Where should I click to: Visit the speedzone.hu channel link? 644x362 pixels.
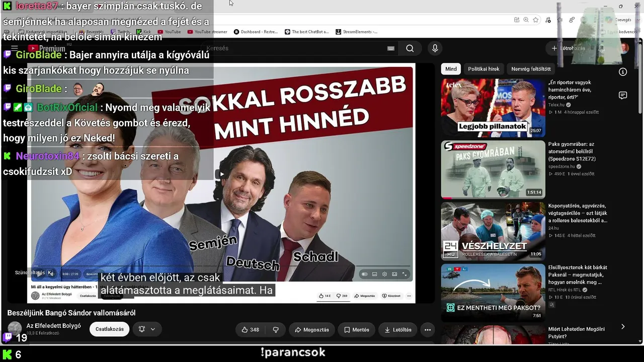point(561,166)
